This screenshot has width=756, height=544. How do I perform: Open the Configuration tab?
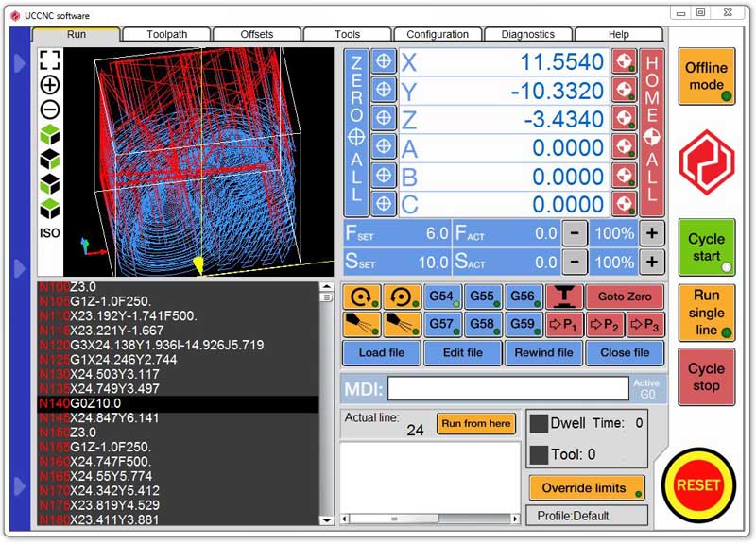pos(438,34)
